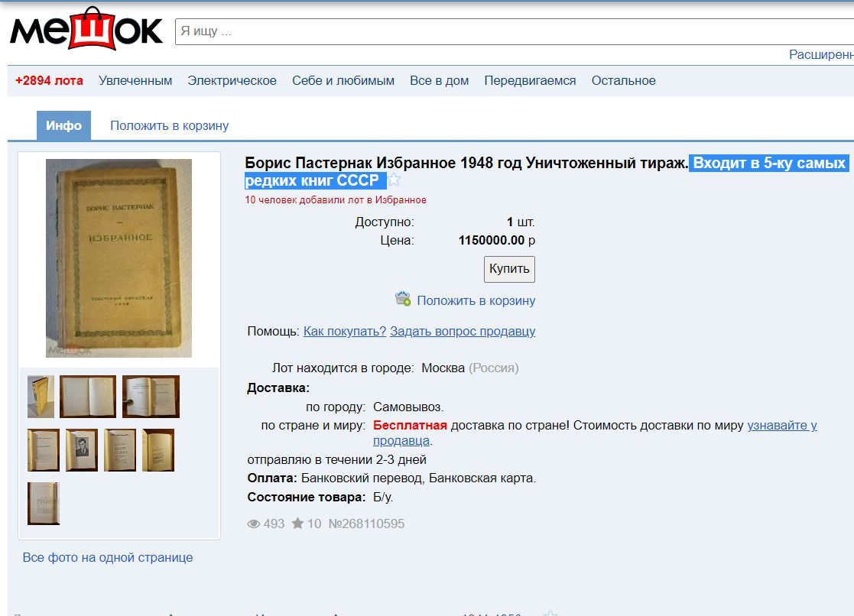Click the Мешок logo

(86, 29)
